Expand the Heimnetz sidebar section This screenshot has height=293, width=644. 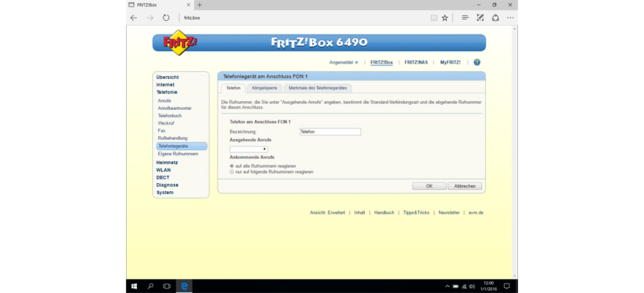[167, 162]
